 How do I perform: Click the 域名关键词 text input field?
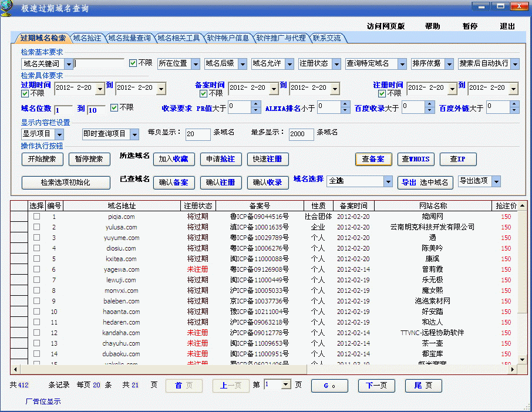click(100, 63)
